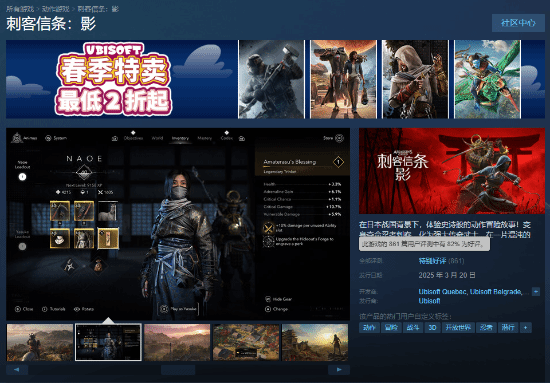
Task: Click the thumbnail strip scrollbar handle
Action: [x=178, y=369]
